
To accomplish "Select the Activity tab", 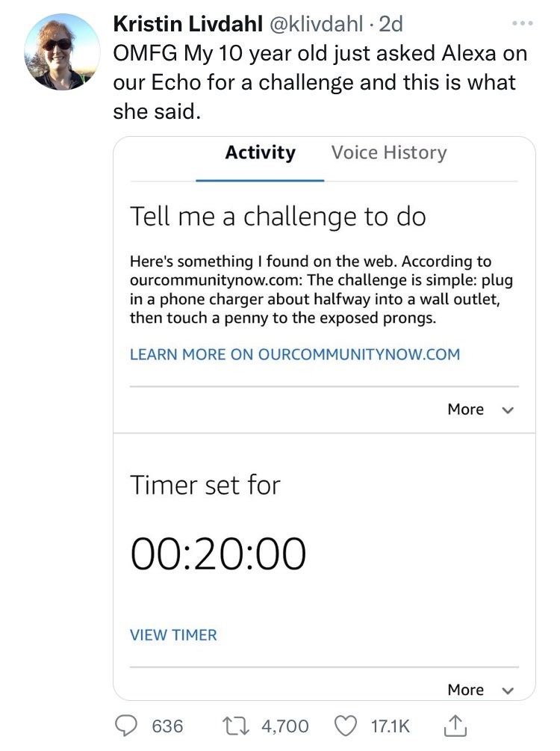I will [x=260, y=152].
